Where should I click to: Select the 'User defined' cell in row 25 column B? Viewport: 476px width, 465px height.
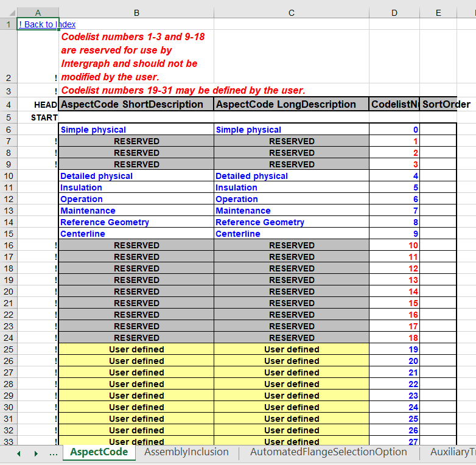click(136, 349)
